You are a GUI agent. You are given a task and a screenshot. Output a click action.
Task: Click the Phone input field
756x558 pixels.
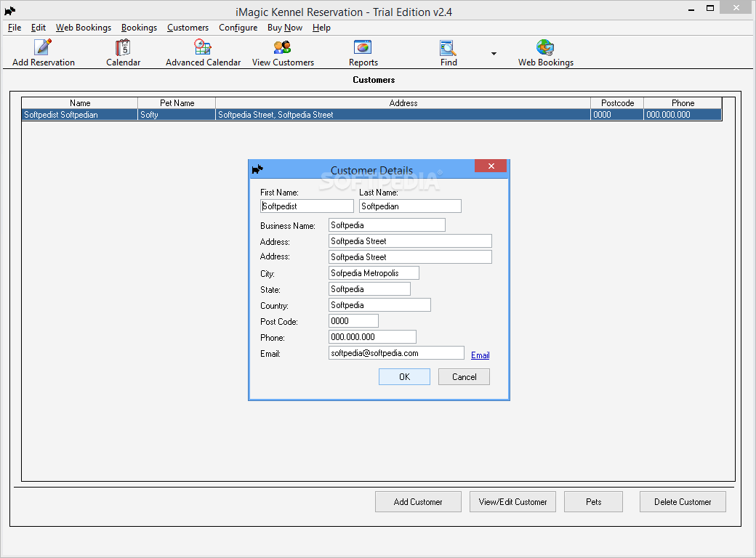pos(373,337)
